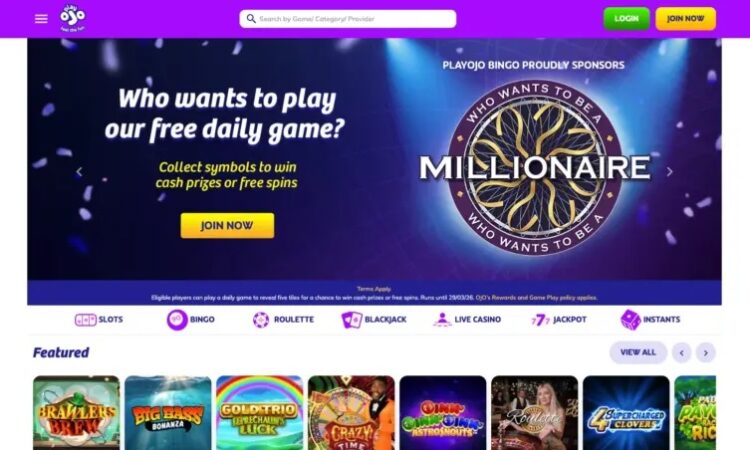Open the hamburger menu icon
The width and height of the screenshot is (750, 450).
click(x=41, y=19)
